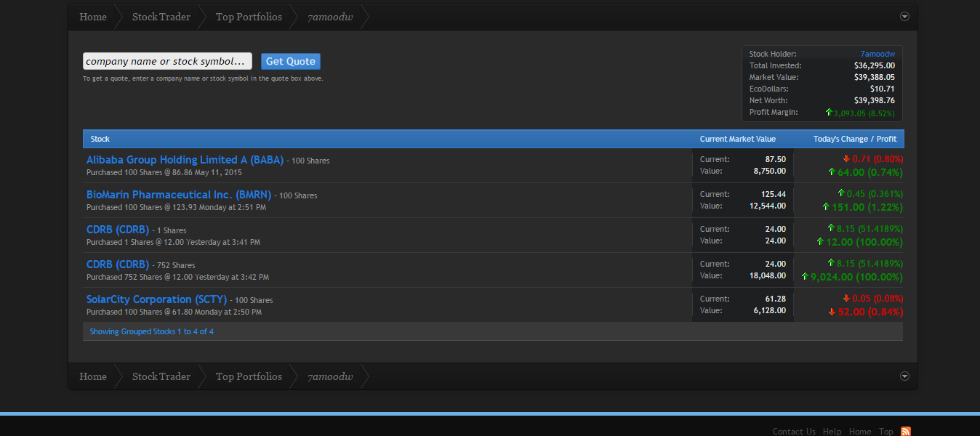Click Total Invested value $36,295.00
The height and width of the screenshot is (436, 980).
pyautogui.click(x=875, y=65)
